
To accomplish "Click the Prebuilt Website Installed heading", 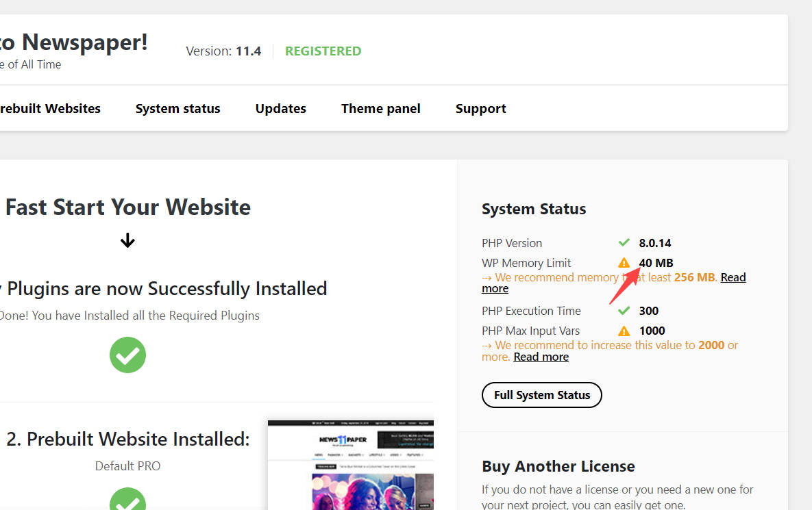I will coord(128,439).
